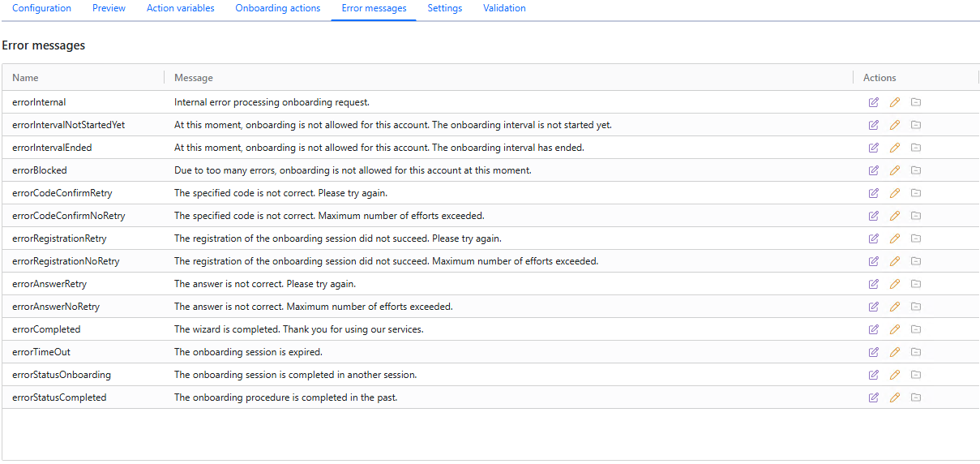Click the gray folder icon for errorTimeOut
This screenshot has width=980, height=464.
[x=916, y=352]
